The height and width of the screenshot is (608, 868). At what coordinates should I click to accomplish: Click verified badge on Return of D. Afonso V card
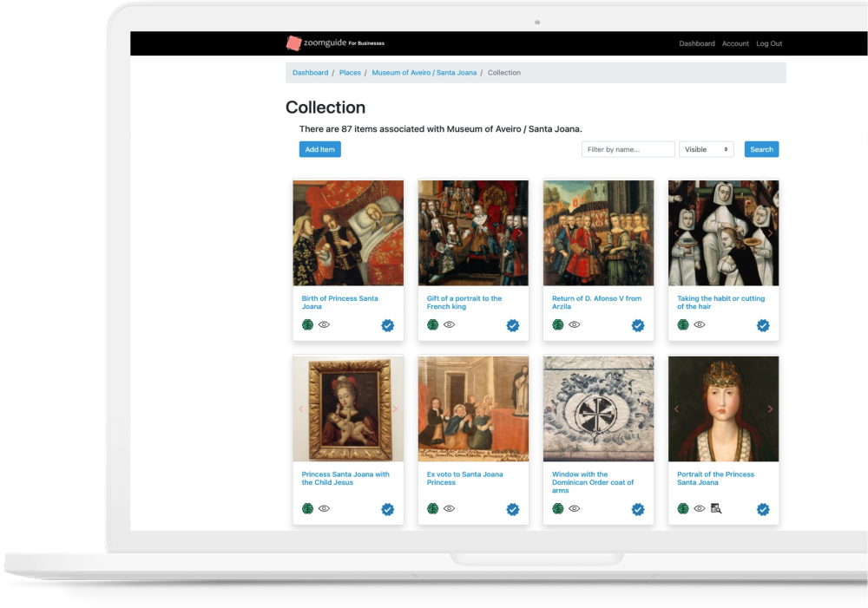[638, 325]
